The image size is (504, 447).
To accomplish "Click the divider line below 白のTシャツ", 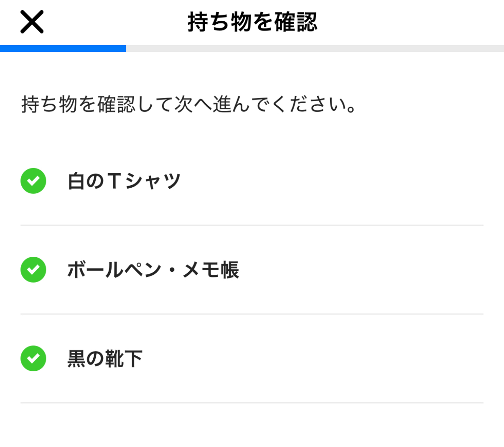I will 252,225.
